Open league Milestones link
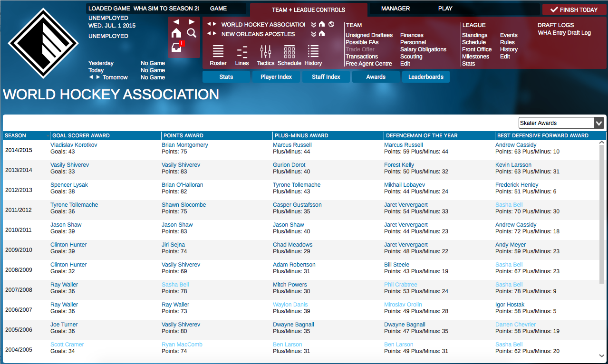The width and height of the screenshot is (608, 364). pyautogui.click(x=476, y=57)
